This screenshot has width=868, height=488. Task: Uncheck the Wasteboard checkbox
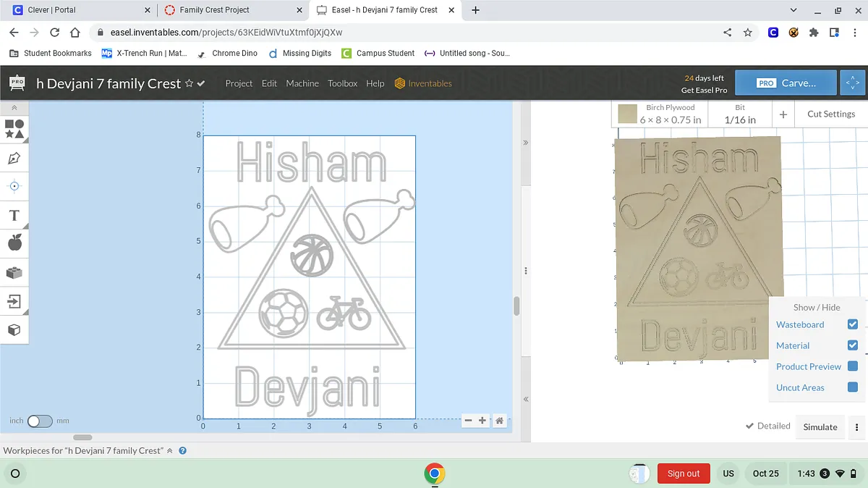pyautogui.click(x=852, y=324)
